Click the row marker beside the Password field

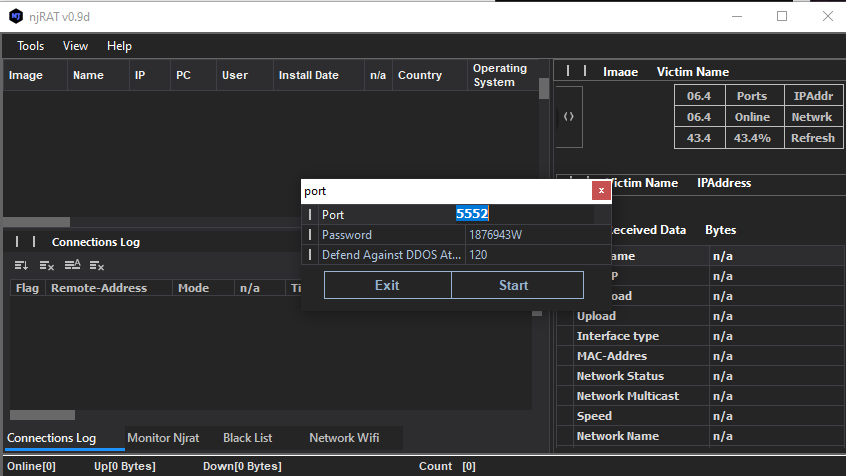pos(310,235)
